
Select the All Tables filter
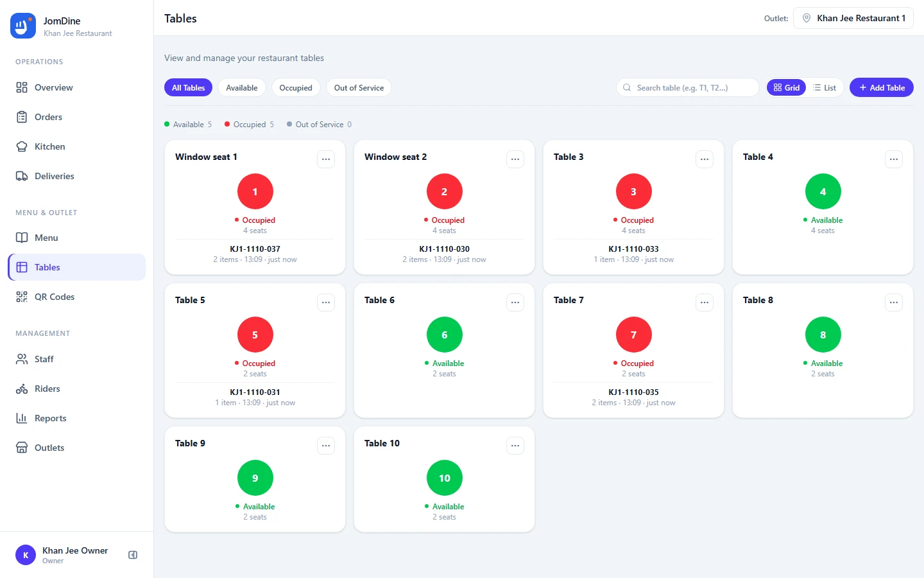[188, 87]
